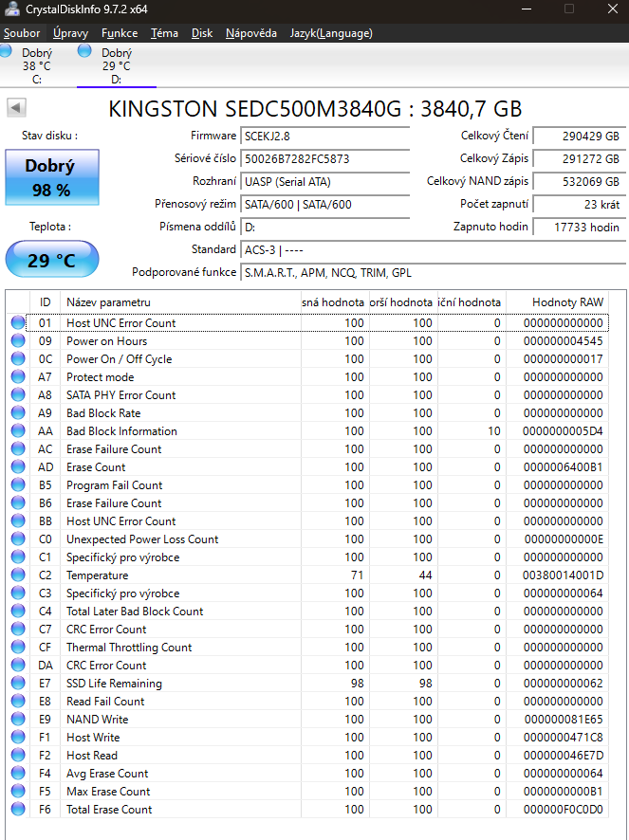The image size is (629, 840).
Task: Click the Zapnuto hodin value 17733 hodin
Action: click(579, 228)
